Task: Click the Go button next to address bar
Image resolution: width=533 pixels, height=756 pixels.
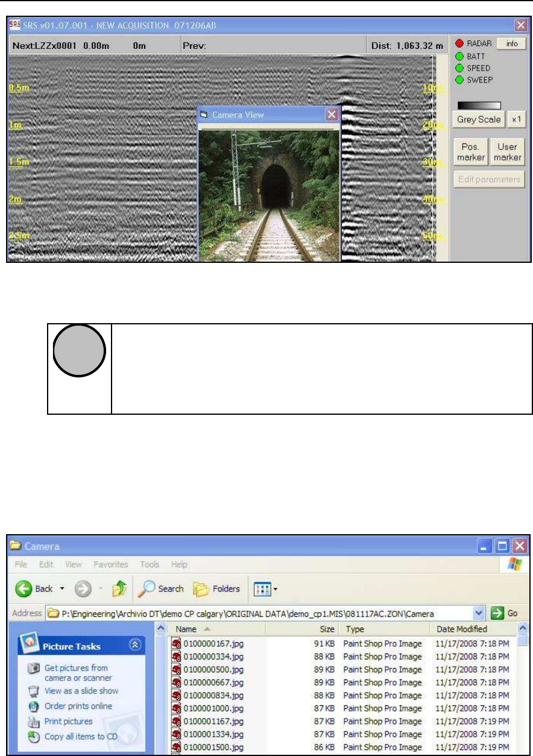Action: 504,613
